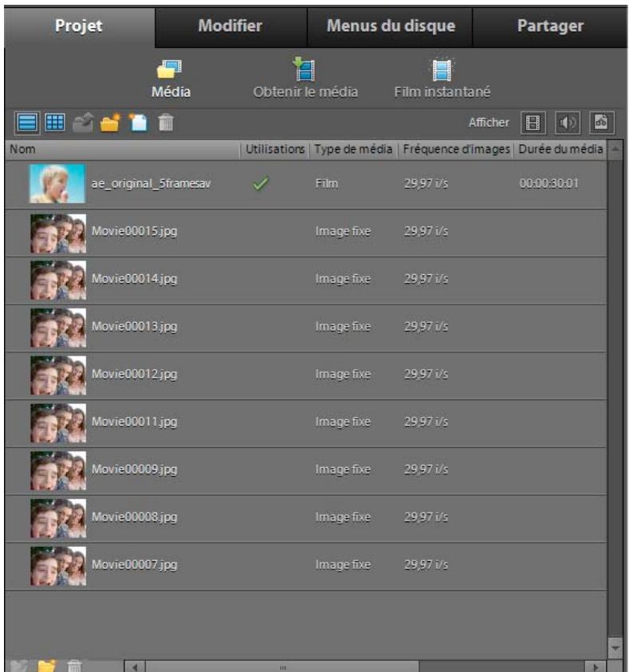Screen dimensions: 629x672
Task: Toggle still image display filter
Action: (602, 123)
